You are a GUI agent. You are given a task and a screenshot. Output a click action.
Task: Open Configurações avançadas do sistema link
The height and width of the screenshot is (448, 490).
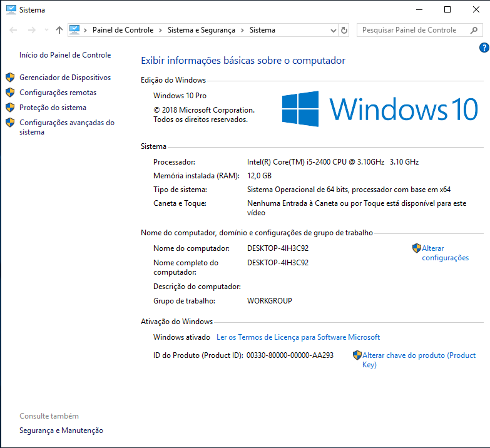[67, 127]
